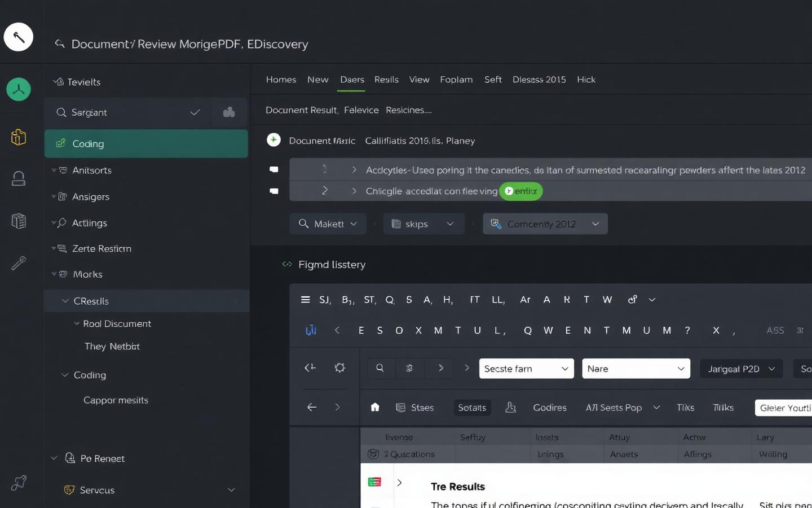Collapse the CRestlls tree node

click(x=65, y=301)
